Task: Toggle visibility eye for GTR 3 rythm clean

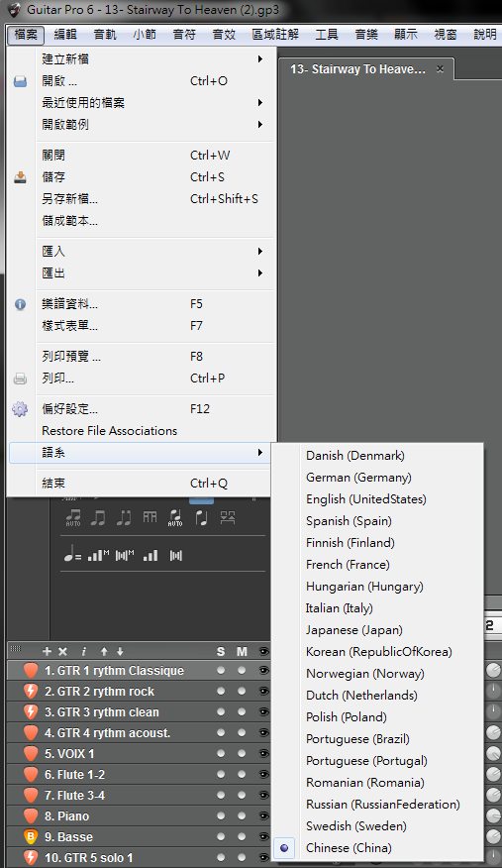Action: pyautogui.click(x=263, y=711)
